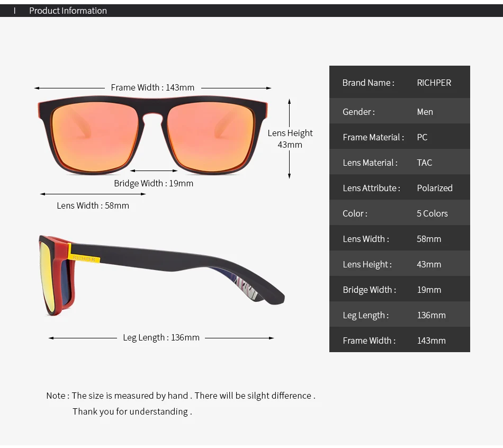Select the front-view sunglasses image
The height and width of the screenshot is (448, 503).
[x=152, y=135]
